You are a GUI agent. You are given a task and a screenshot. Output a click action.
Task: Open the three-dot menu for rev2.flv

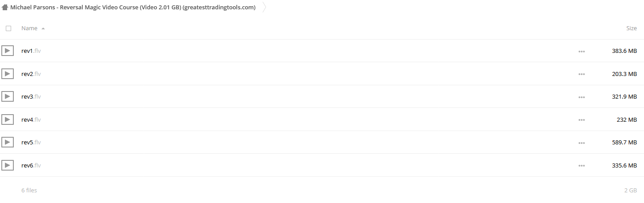[x=581, y=74]
